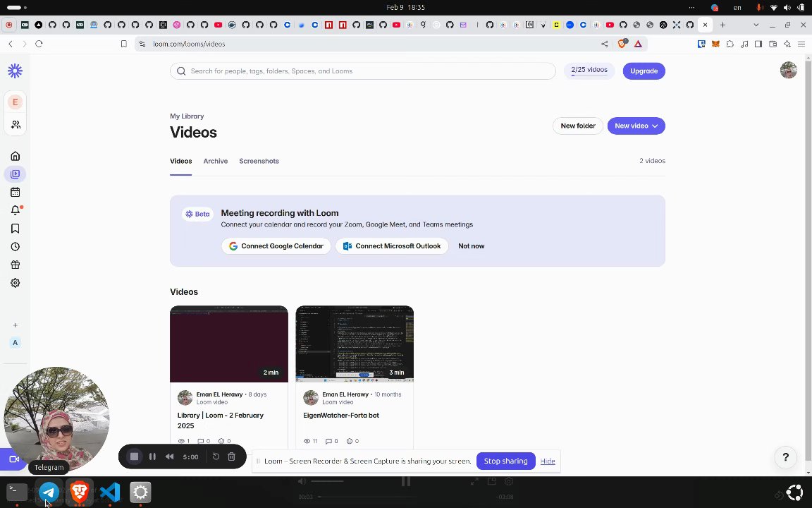This screenshot has height=508, width=812.
Task: Click Connect Microsoft Outlook
Action: point(391,246)
